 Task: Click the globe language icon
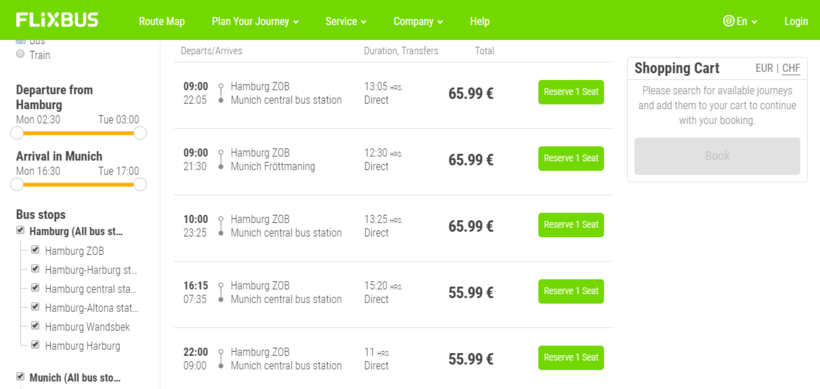(728, 21)
